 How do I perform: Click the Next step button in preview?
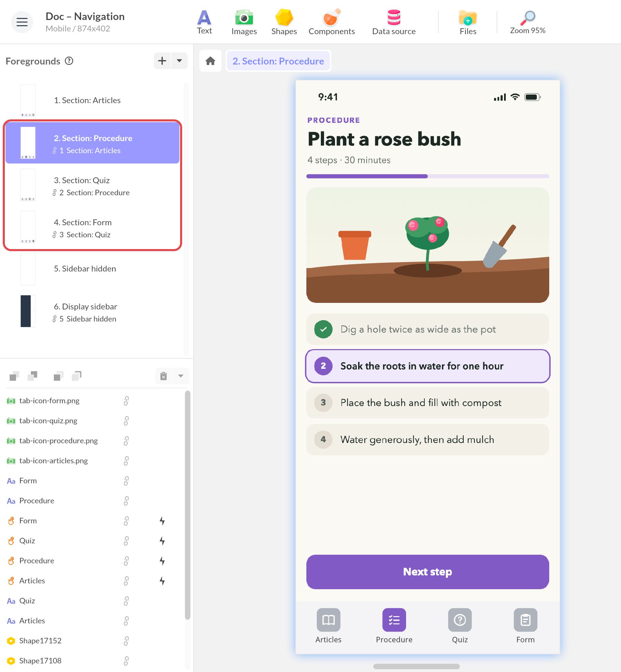coord(427,572)
